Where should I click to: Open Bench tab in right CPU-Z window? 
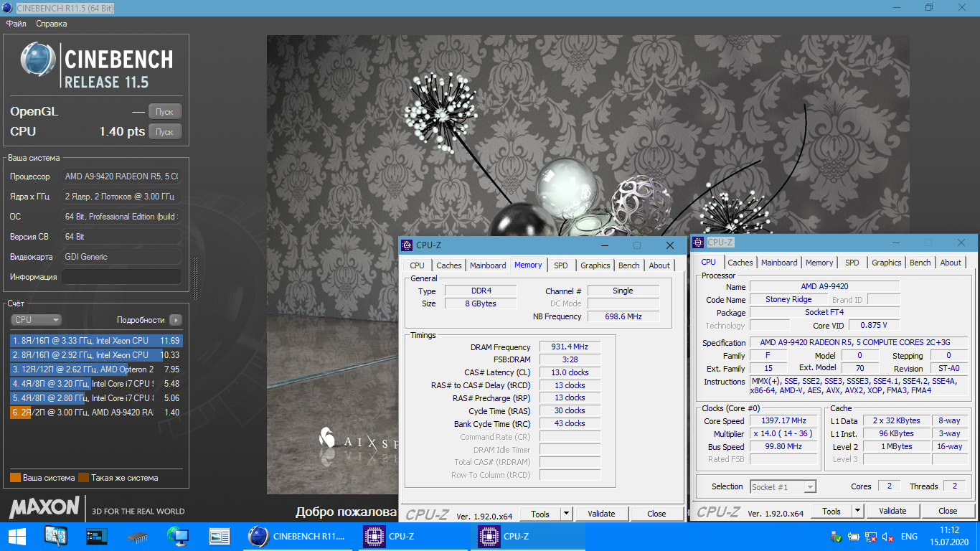920,263
